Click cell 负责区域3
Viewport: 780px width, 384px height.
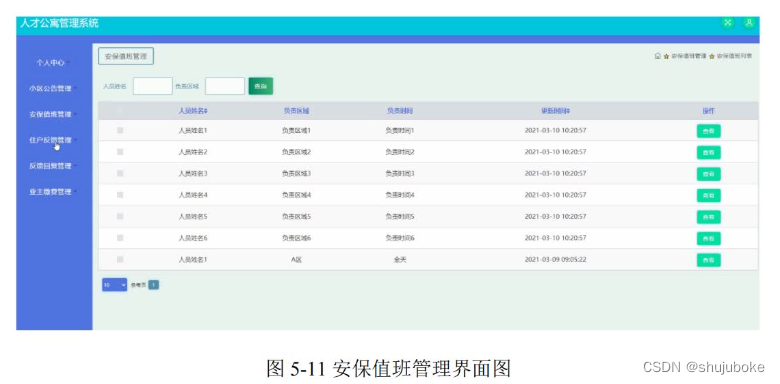click(296, 173)
